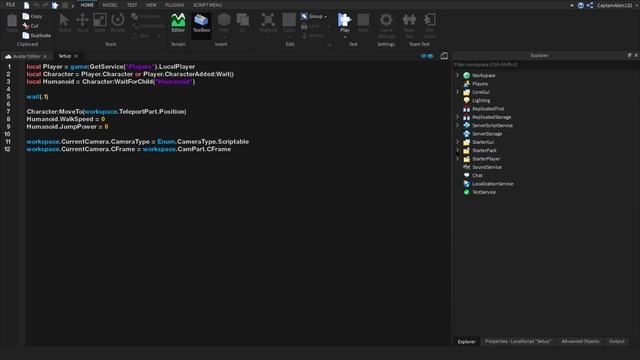This screenshot has width=640, height=360.
Task: Select the Scale tool
Action: [x=100, y=22]
